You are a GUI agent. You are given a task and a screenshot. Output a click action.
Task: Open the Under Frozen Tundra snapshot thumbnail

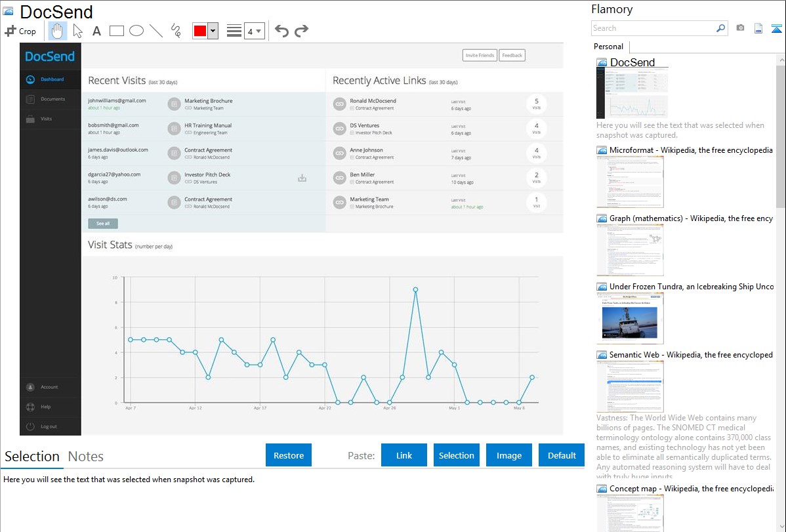pyautogui.click(x=630, y=318)
